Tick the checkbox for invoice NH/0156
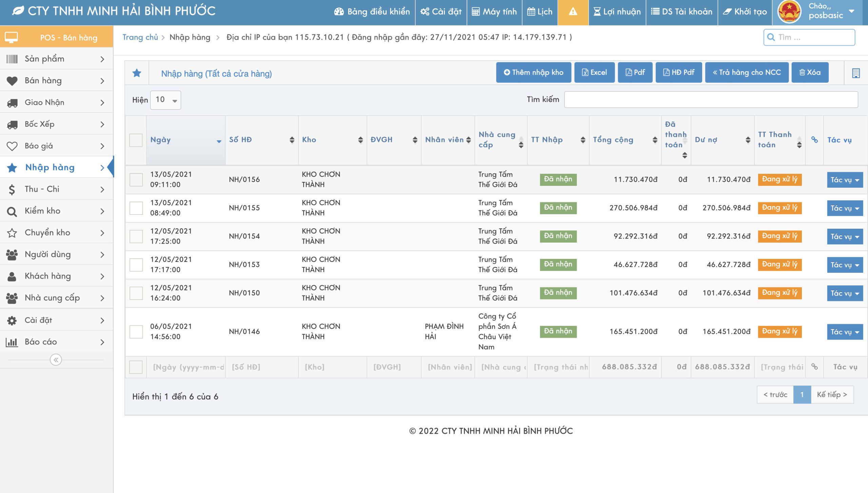The width and height of the screenshot is (868, 493). tap(136, 180)
